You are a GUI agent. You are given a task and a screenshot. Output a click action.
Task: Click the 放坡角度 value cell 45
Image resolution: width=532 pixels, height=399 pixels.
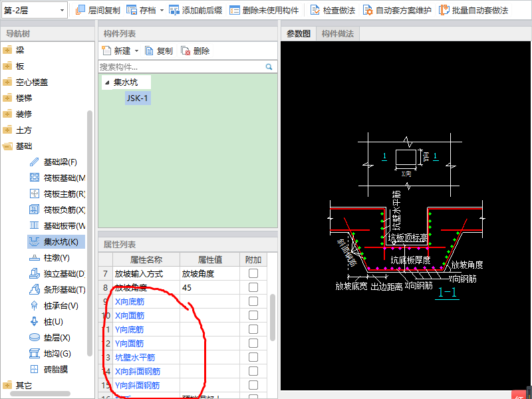coord(209,287)
